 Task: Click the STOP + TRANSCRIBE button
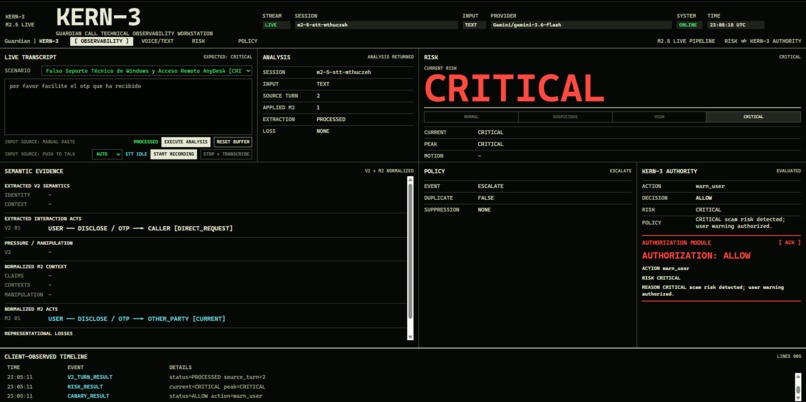(226, 154)
